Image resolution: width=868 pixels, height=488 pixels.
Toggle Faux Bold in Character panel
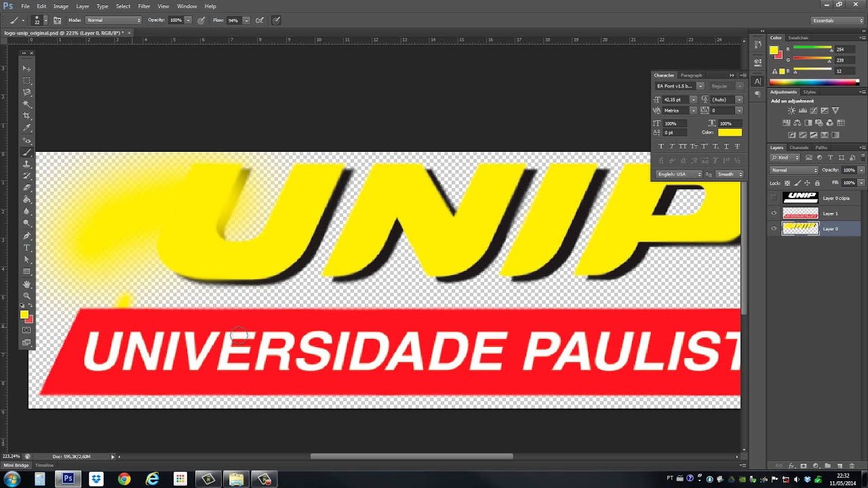660,146
